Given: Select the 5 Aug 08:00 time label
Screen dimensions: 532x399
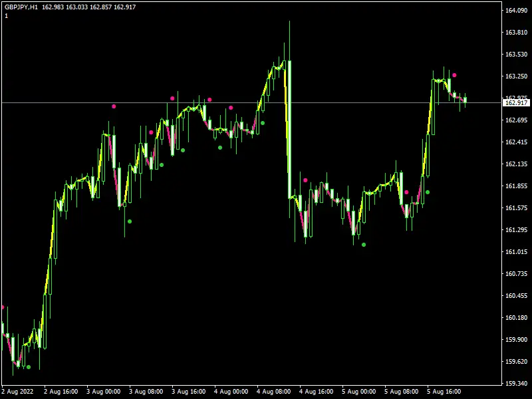Looking at the screenshot, I should 402,392.
